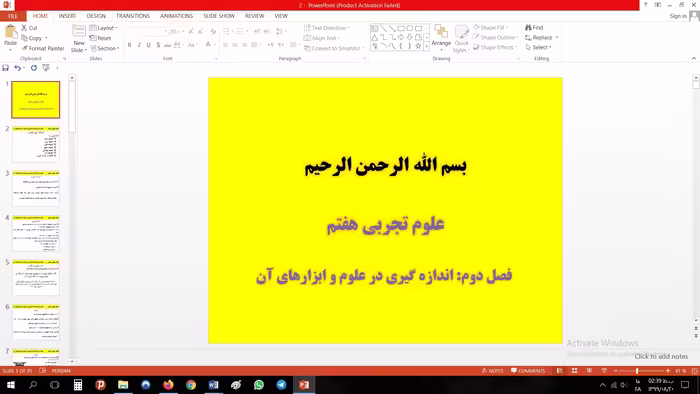
Task: Adjust the zoom slider handle
Action: [x=637, y=371]
